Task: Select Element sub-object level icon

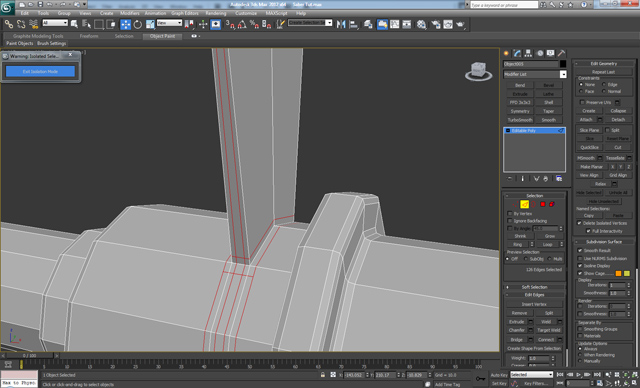Action: tap(551, 204)
